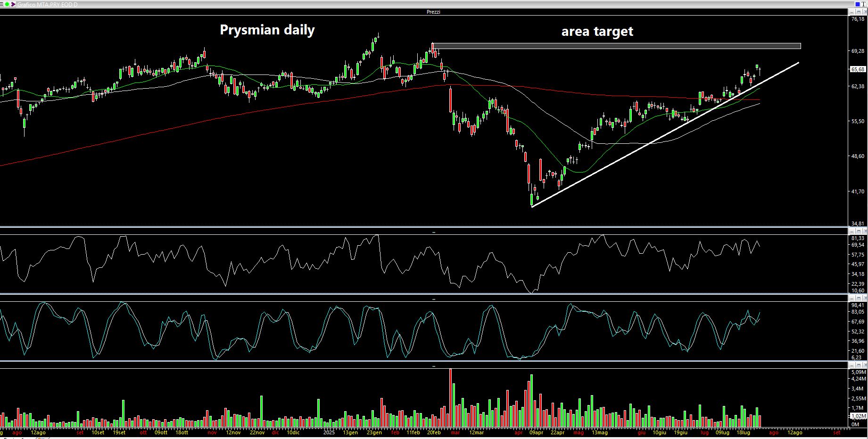Select the gray target zone rectangle

pos(617,46)
